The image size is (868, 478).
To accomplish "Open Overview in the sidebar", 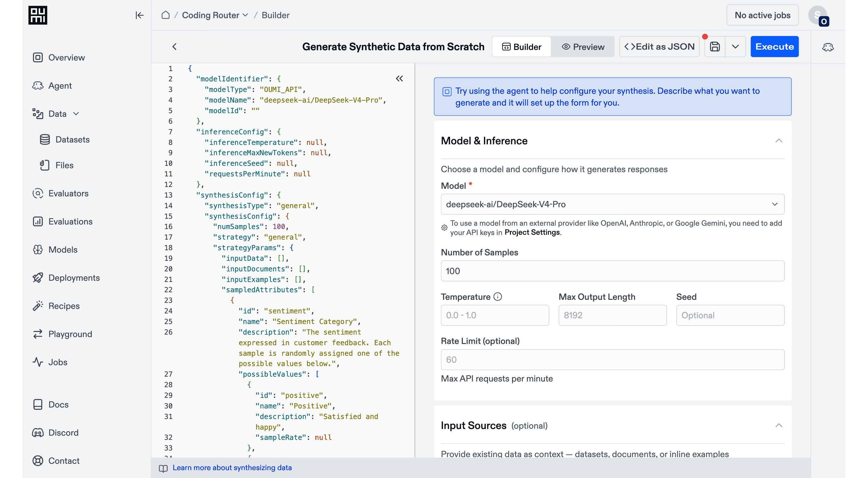I will point(66,57).
